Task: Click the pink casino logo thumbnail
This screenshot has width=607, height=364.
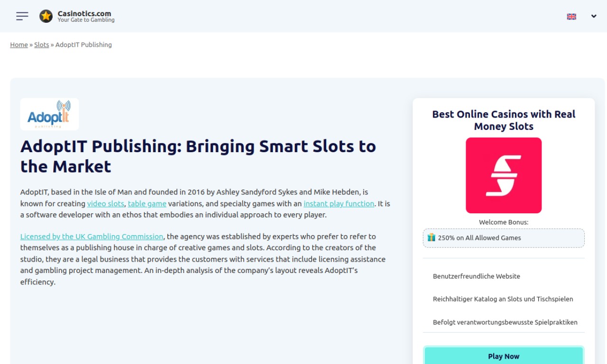Action: pos(504,175)
